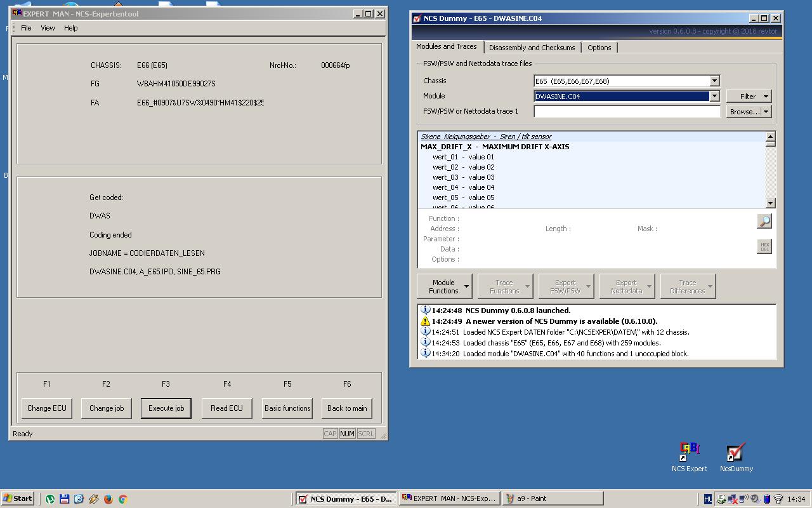The height and width of the screenshot is (508, 812).
Task: Click the floppy disk quick launch icon
Action: (64, 499)
